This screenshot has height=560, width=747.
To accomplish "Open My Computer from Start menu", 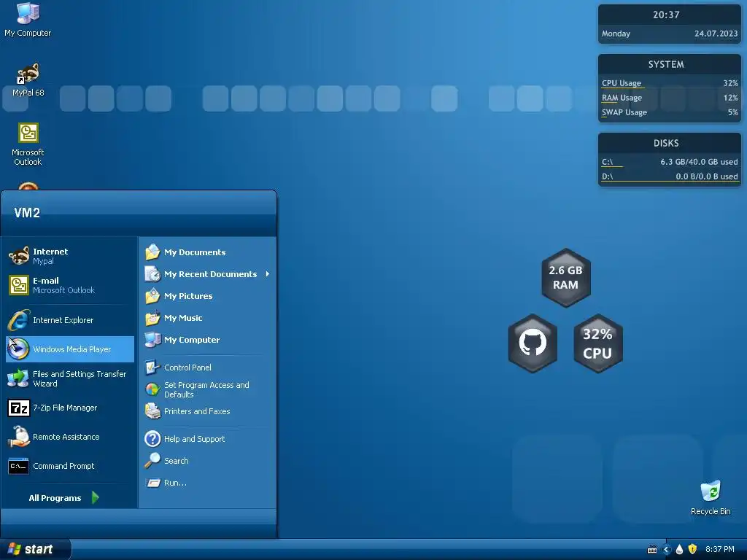I will click(207, 340).
